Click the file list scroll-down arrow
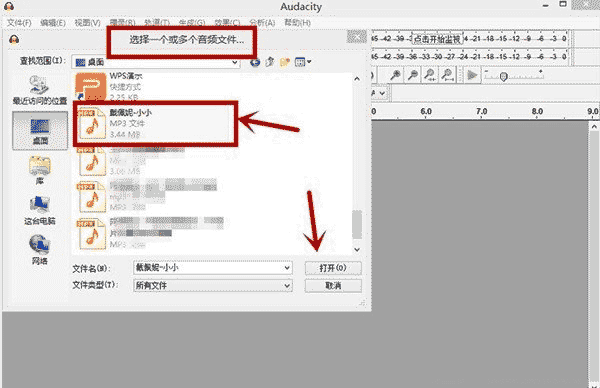Image resolution: width=600 pixels, height=388 pixels. (357, 249)
